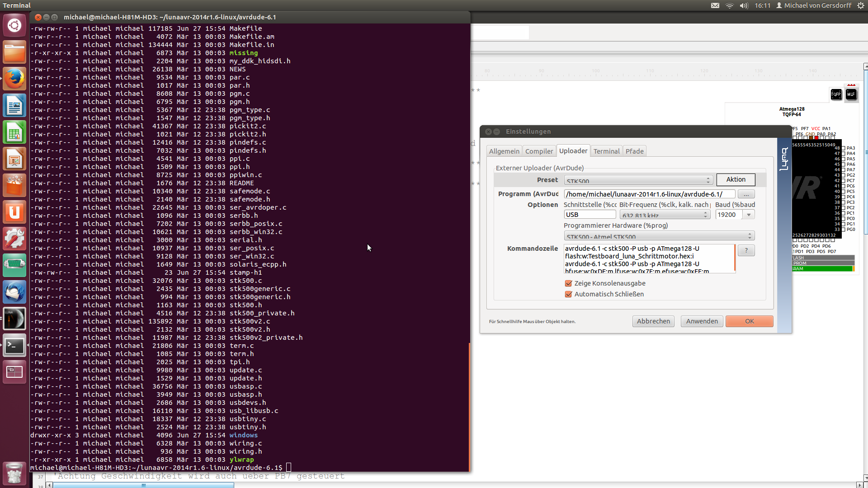Viewport: 868px width, 488px height.
Task: Toggle the Automatisch Schließen checkbox
Action: pyautogui.click(x=568, y=294)
